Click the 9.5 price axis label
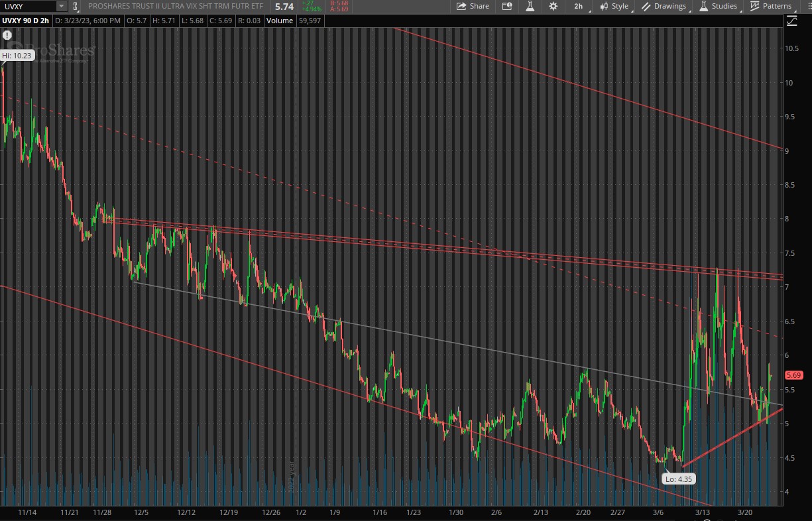Viewport: 812px width, 521px height. coord(790,117)
